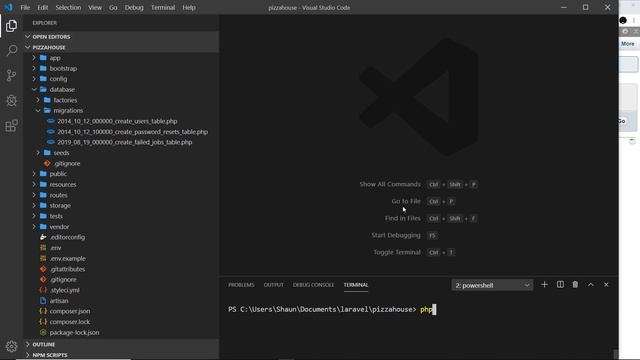
Task: Open the View menu
Action: pos(95,7)
